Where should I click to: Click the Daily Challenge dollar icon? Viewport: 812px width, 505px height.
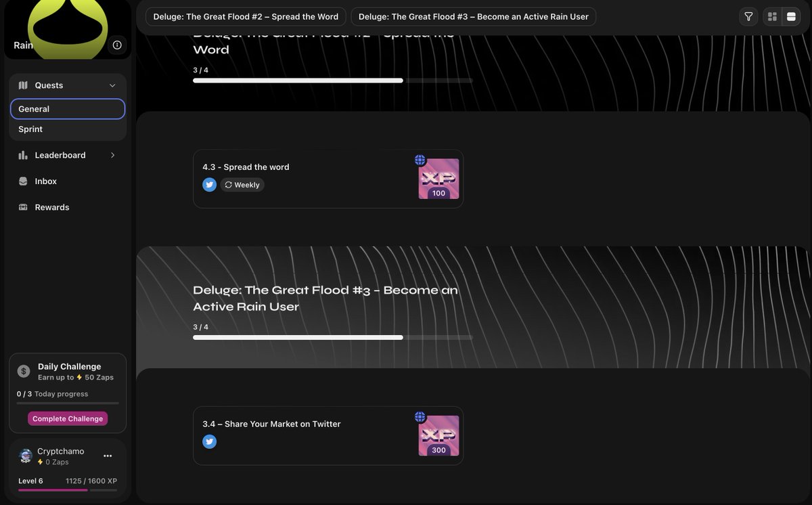coord(24,371)
